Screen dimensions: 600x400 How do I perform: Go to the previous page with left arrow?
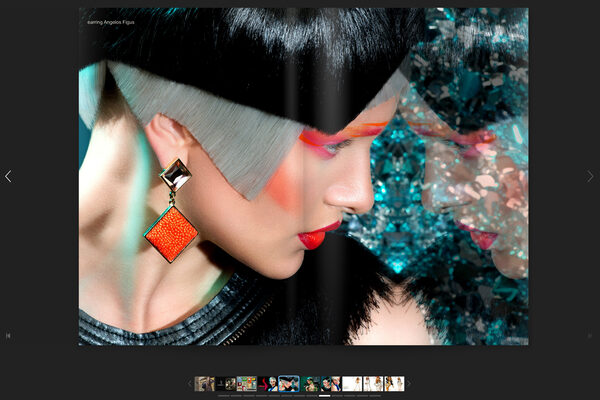8,176
